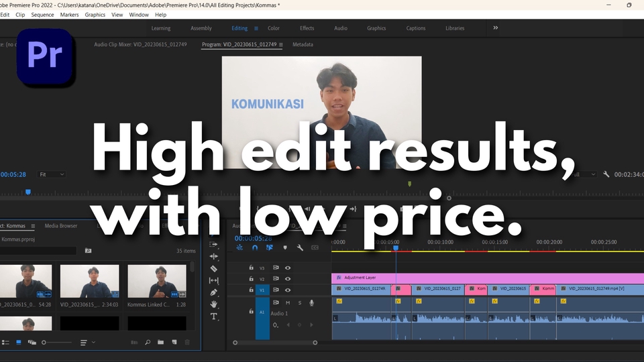Toggle lock on track A1
Viewport: 644px width, 362px height.
(x=252, y=312)
